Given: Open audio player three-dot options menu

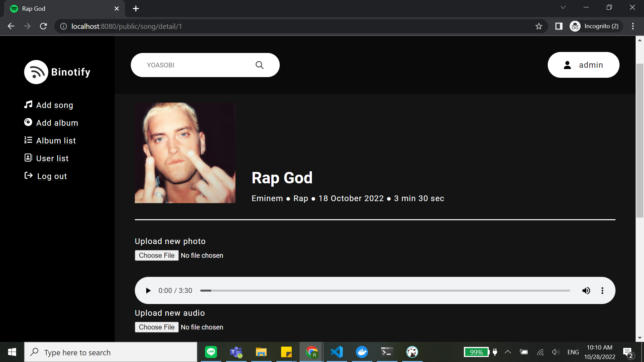Looking at the screenshot, I should [602, 291].
